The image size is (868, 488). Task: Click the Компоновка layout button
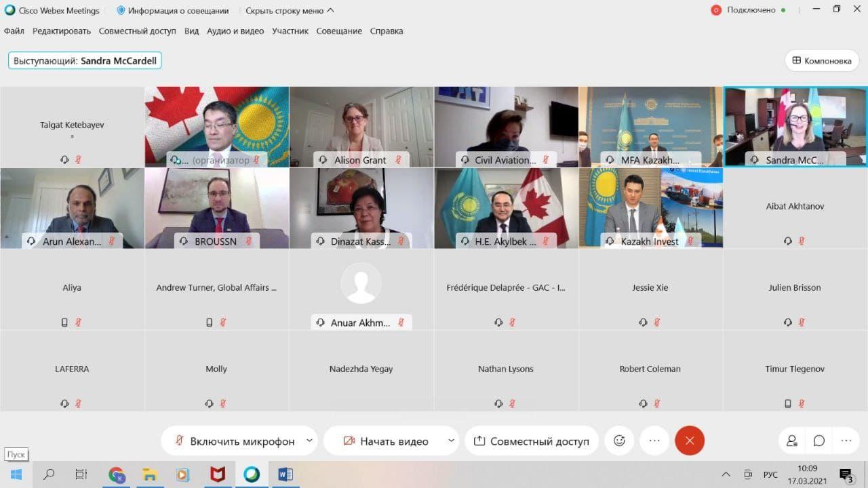tap(821, 60)
